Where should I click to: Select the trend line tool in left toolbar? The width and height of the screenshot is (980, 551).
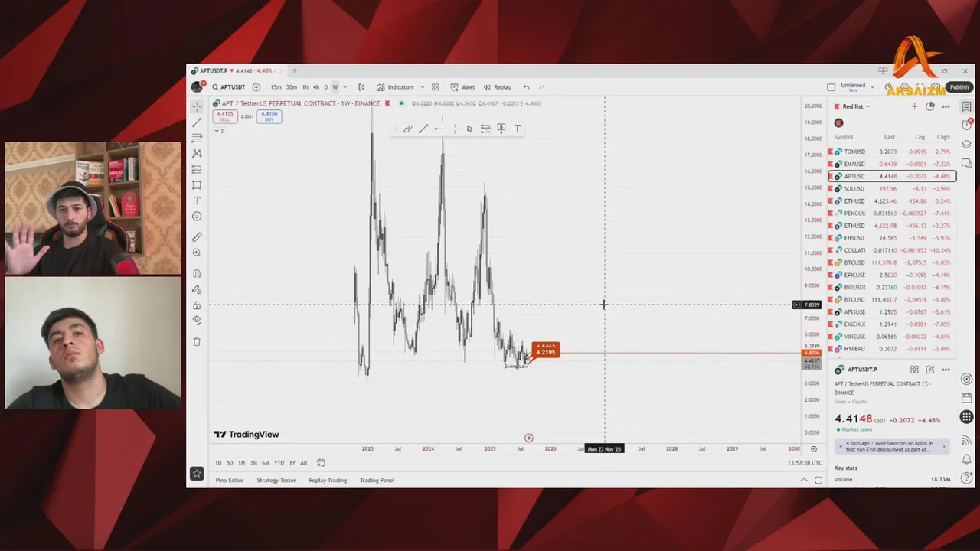pyautogui.click(x=197, y=122)
